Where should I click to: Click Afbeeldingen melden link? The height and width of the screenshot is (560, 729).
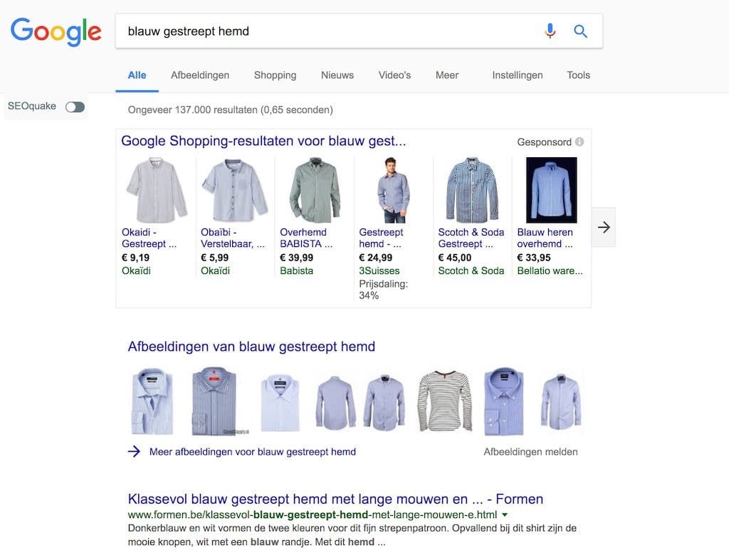[530, 452]
